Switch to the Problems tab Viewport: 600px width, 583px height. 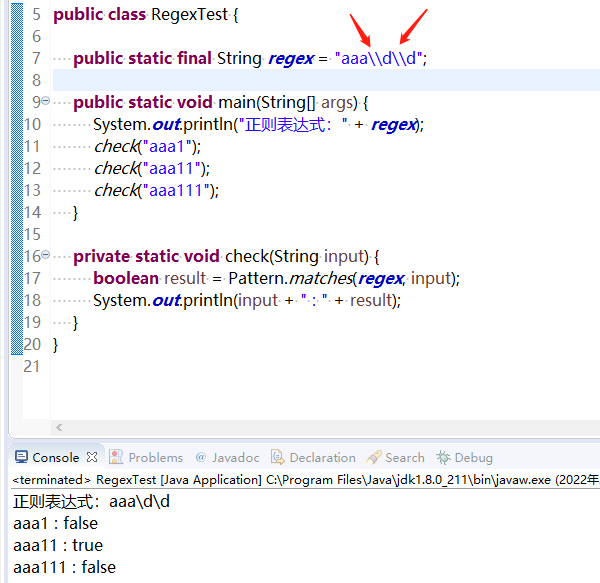pyautogui.click(x=146, y=457)
